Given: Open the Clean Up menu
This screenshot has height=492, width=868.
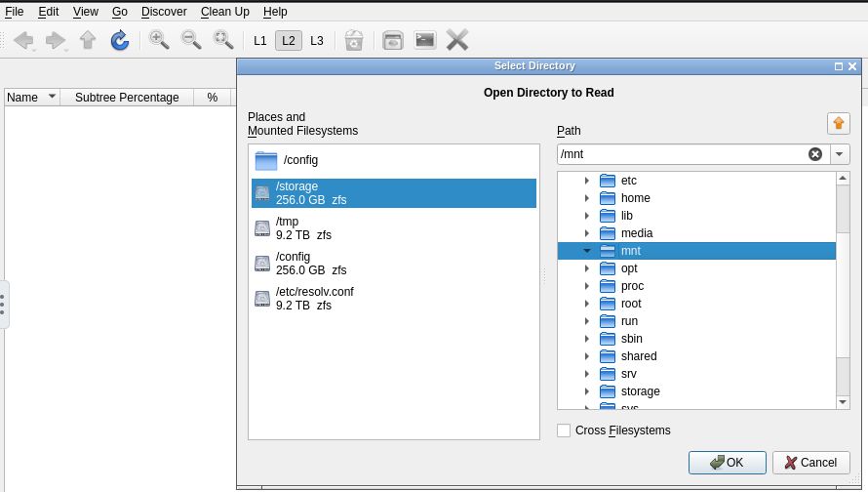Looking at the screenshot, I should tap(224, 12).
